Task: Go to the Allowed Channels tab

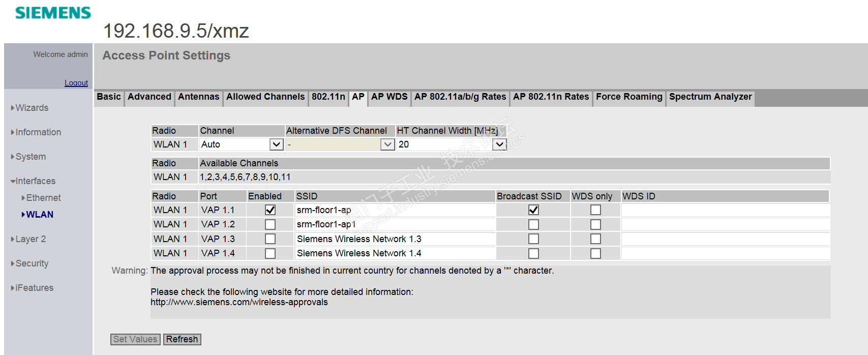Action: click(x=265, y=97)
